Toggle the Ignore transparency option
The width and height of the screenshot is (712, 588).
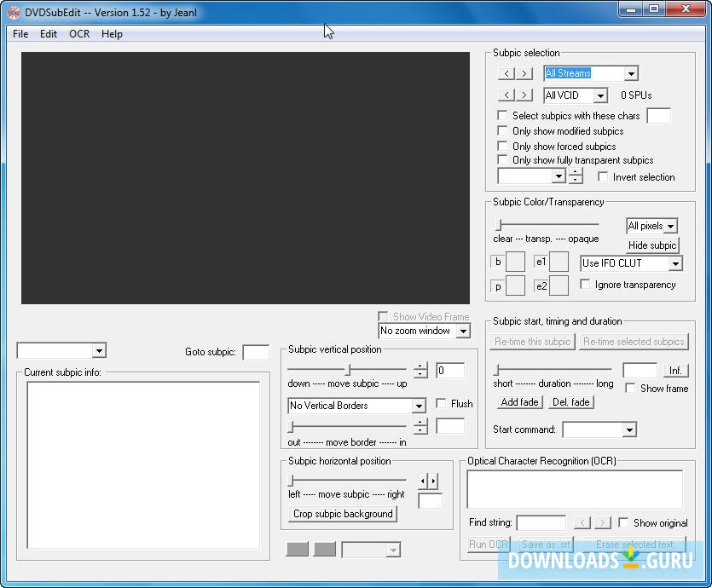[587, 285]
